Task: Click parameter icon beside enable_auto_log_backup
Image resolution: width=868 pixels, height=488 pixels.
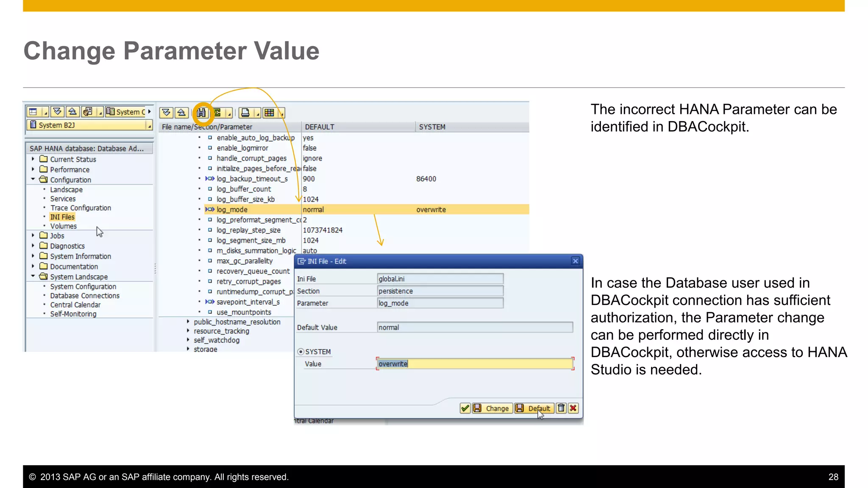Action: pyautogui.click(x=210, y=138)
